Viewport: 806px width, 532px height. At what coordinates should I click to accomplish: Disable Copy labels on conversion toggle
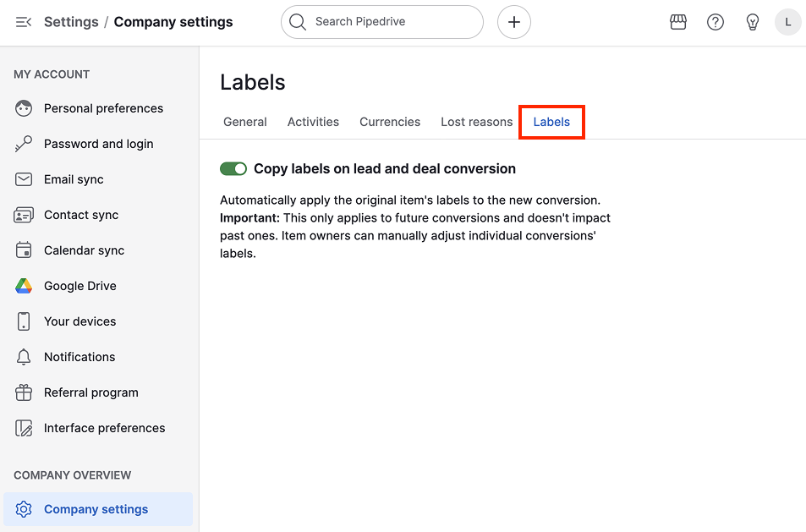(x=233, y=169)
